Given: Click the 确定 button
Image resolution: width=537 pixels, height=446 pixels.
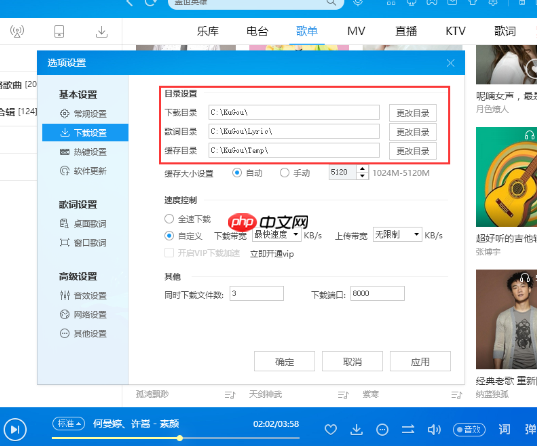Looking at the screenshot, I should (x=284, y=361).
